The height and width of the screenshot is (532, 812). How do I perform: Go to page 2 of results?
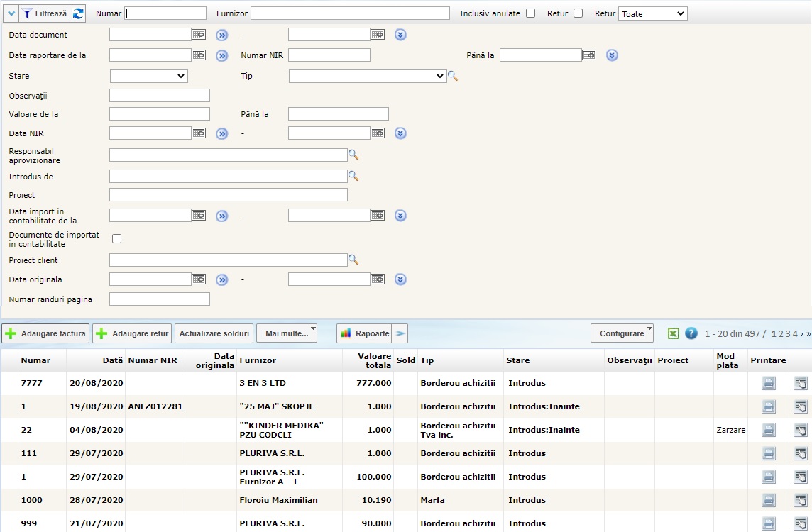click(x=781, y=333)
